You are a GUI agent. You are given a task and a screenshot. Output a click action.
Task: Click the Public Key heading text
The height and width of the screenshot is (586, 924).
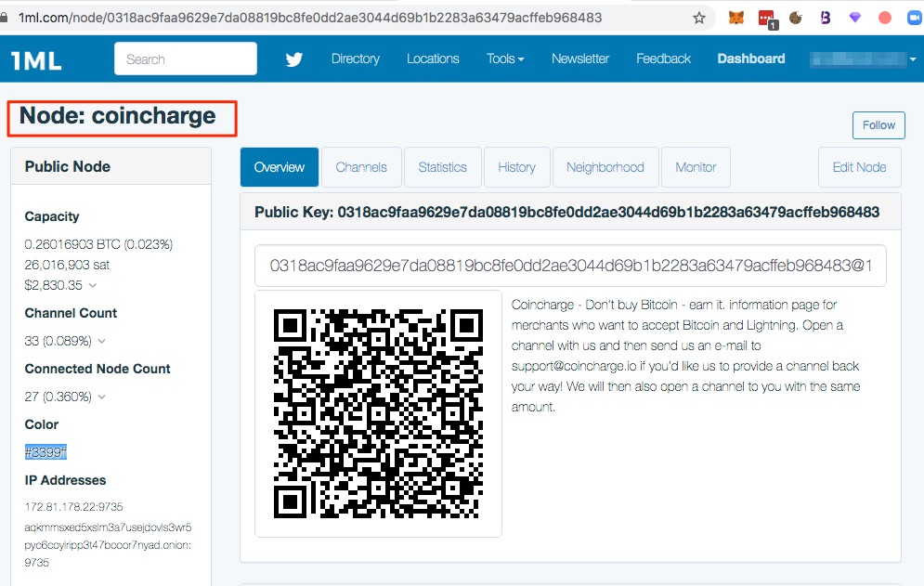click(x=566, y=213)
